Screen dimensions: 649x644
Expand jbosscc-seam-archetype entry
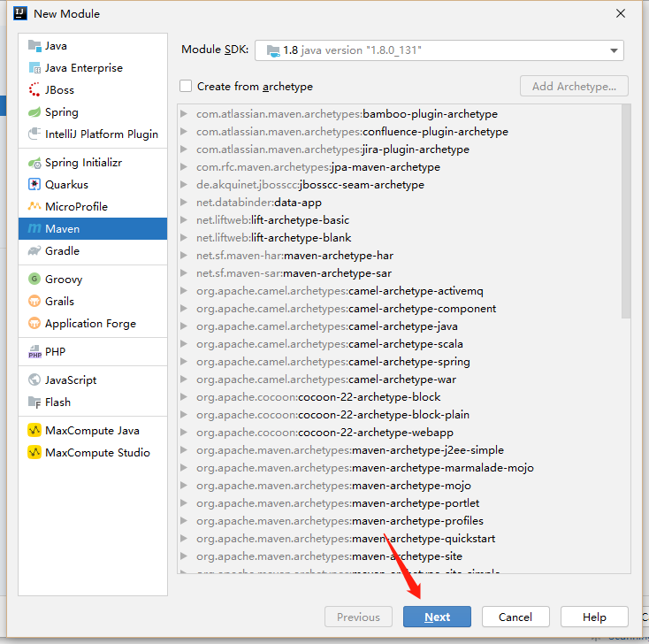tap(184, 184)
